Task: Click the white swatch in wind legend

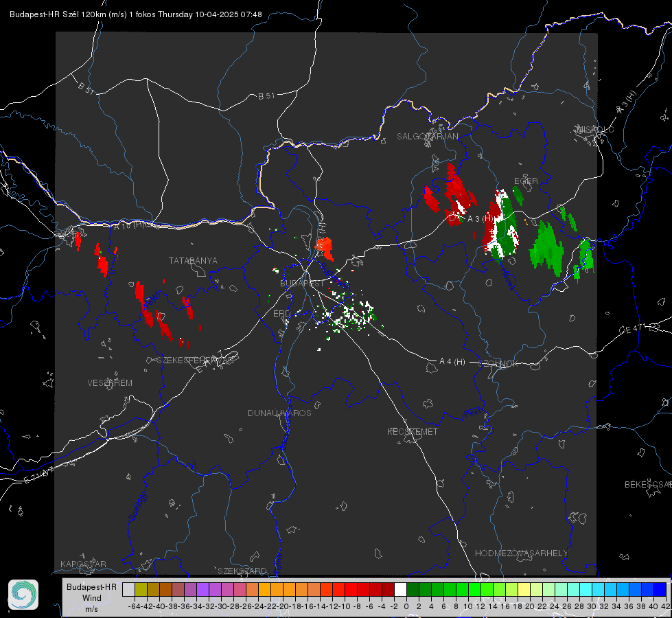Action: click(400, 589)
